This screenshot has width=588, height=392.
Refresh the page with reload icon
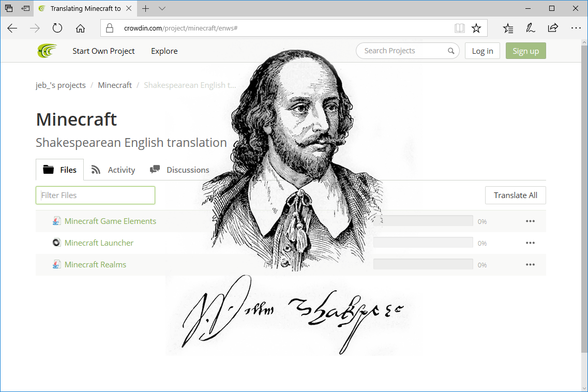coord(57,28)
